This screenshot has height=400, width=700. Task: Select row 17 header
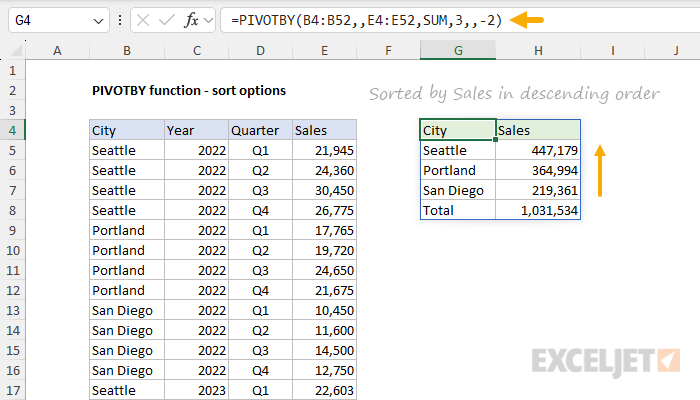[x=12, y=390]
